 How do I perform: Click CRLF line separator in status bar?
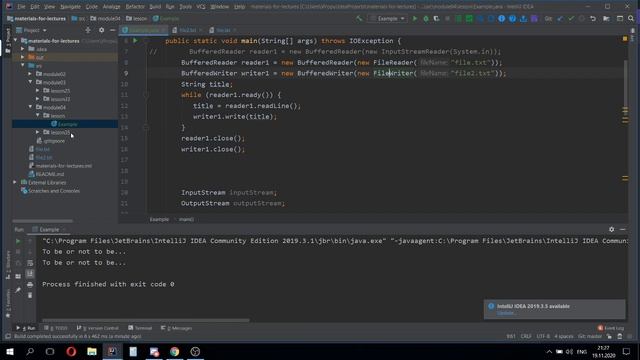(x=526, y=336)
